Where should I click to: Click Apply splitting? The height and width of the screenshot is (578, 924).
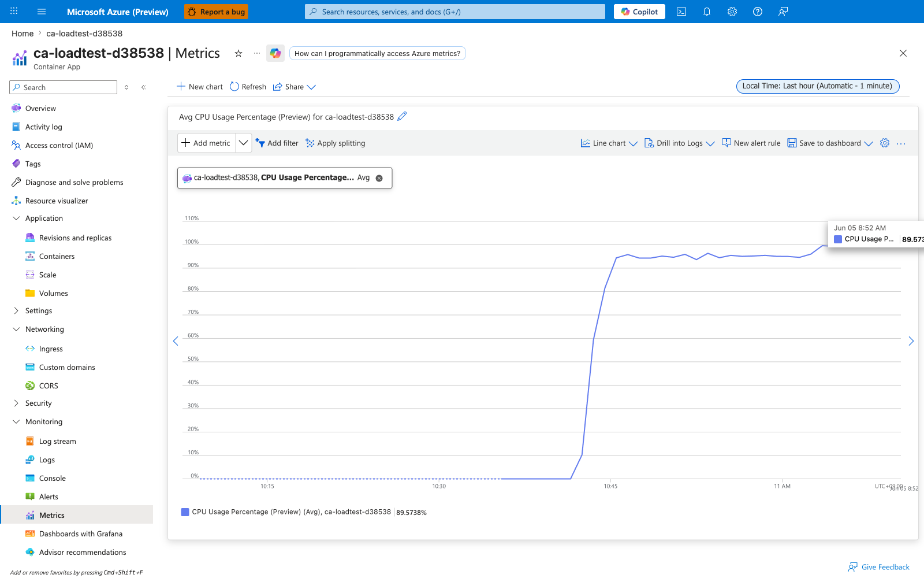tap(336, 143)
